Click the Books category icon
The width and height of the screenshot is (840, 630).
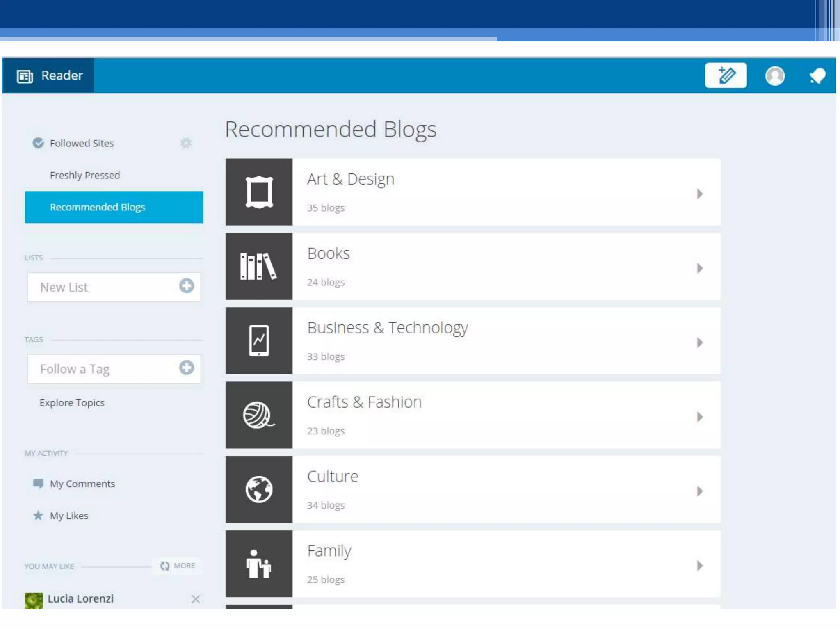[x=259, y=267]
